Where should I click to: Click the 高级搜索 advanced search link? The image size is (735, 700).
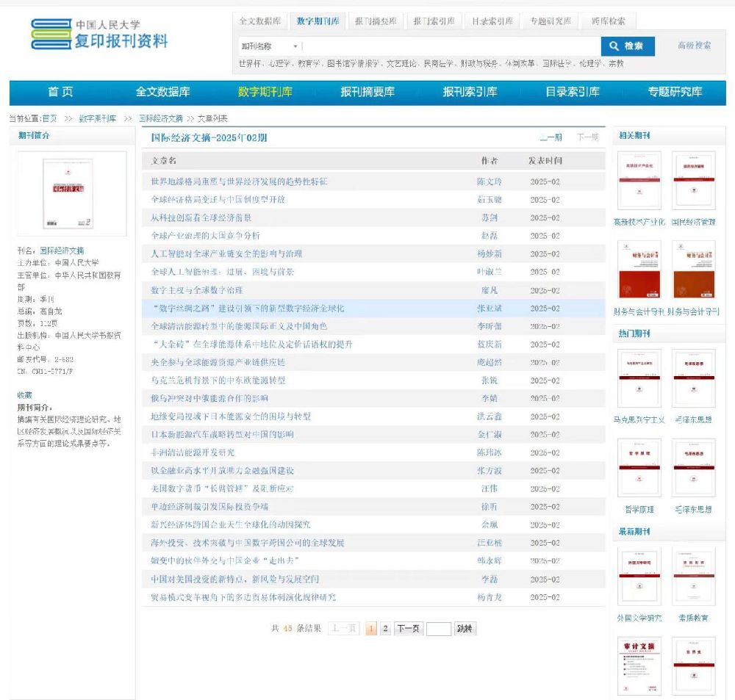(694, 46)
